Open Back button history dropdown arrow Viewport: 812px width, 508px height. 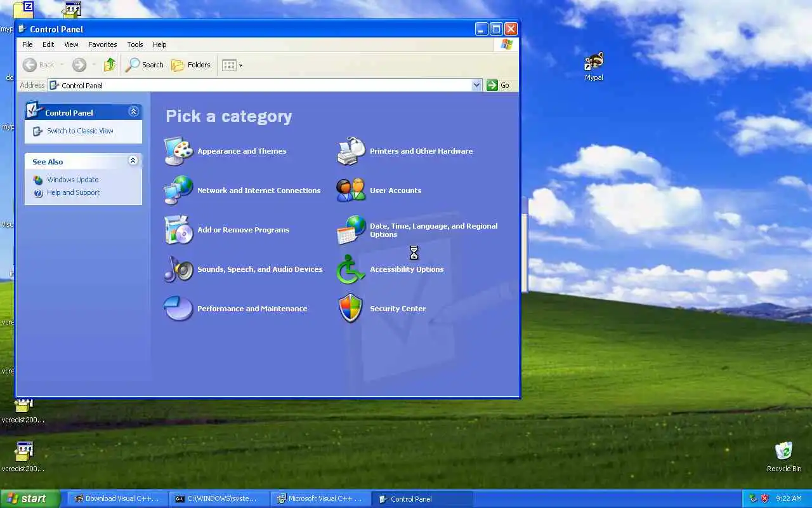point(62,65)
